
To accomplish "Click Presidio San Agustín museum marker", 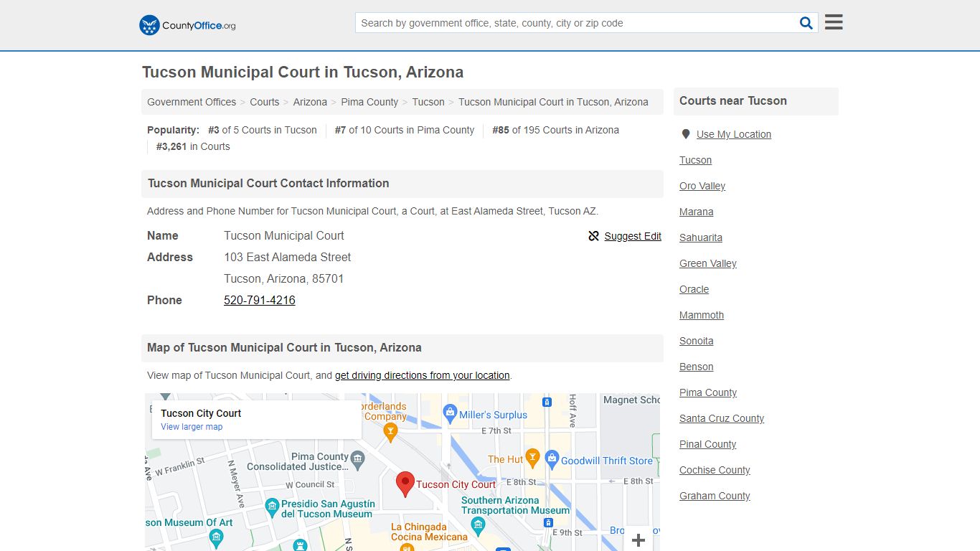I will [272, 507].
